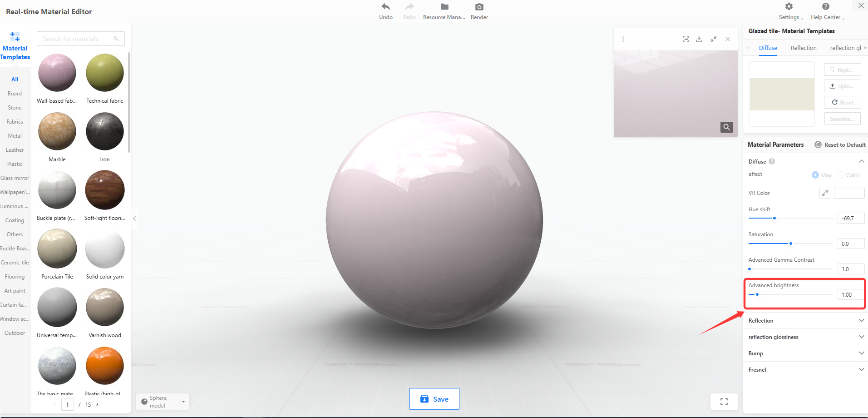Image resolution: width=868 pixels, height=418 pixels.
Task: Open the Sphere model dropdown
Action: pos(163,402)
